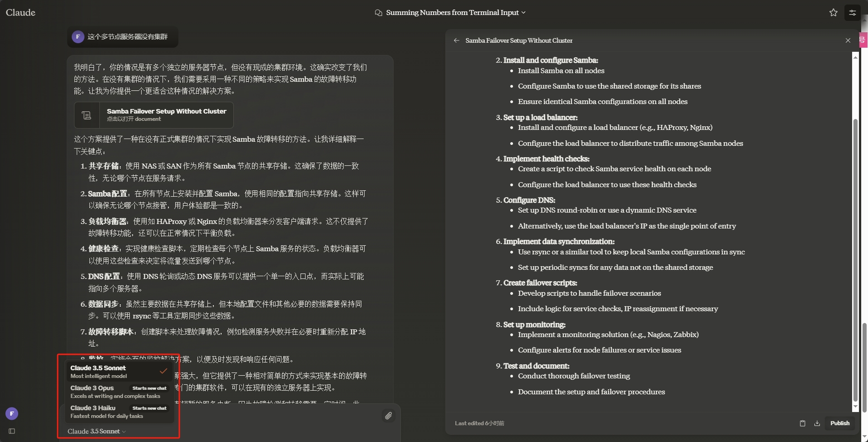Open the chat controls settings icon

coord(853,13)
